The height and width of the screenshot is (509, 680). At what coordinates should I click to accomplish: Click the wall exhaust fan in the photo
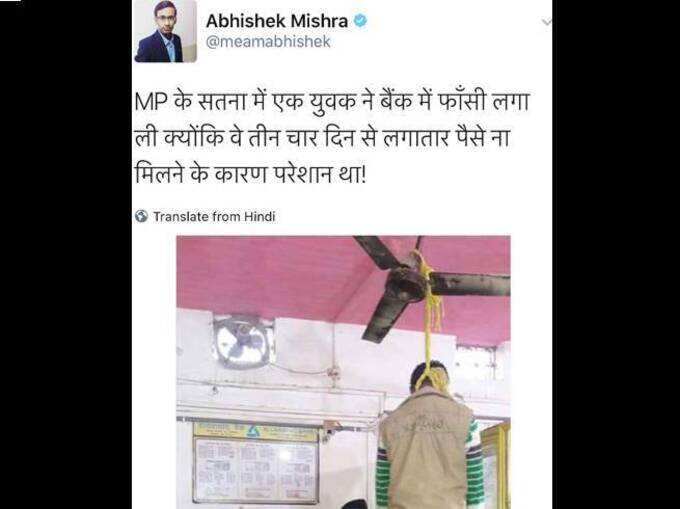pos(243,342)
